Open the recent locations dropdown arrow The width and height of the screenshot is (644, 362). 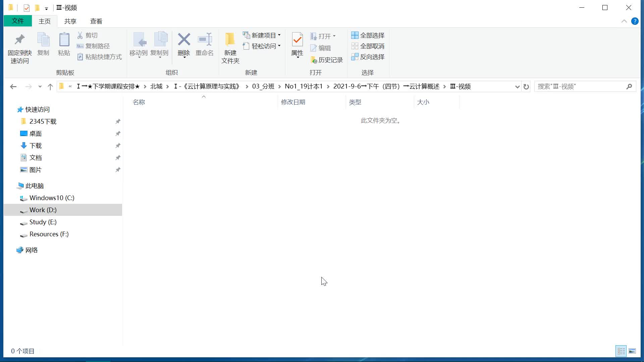click(40, 86)
